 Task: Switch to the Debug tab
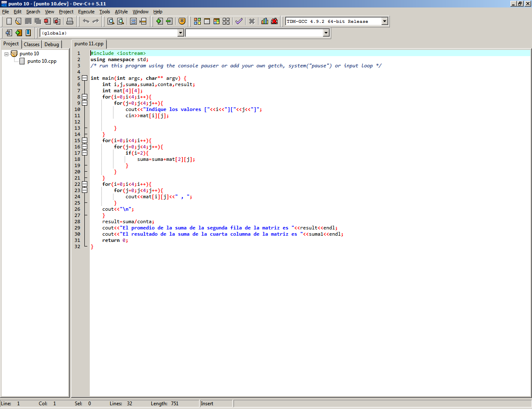coord(52,44)
